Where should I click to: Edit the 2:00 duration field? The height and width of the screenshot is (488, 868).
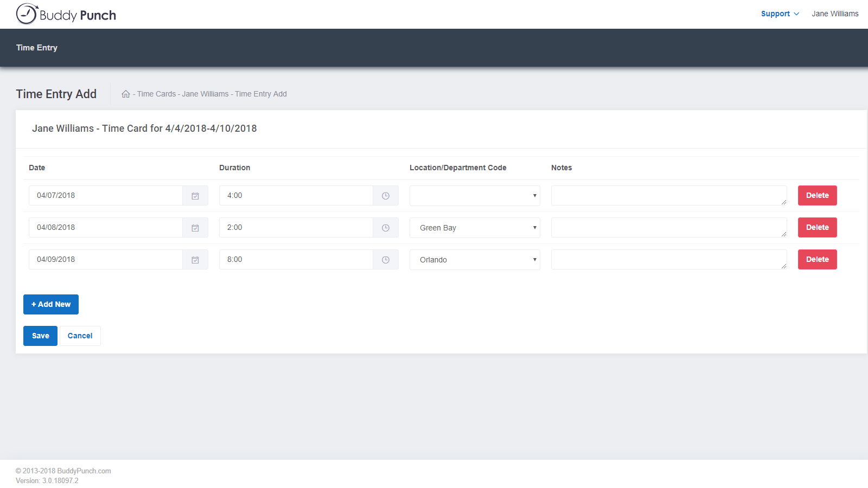tap(296, 228)
